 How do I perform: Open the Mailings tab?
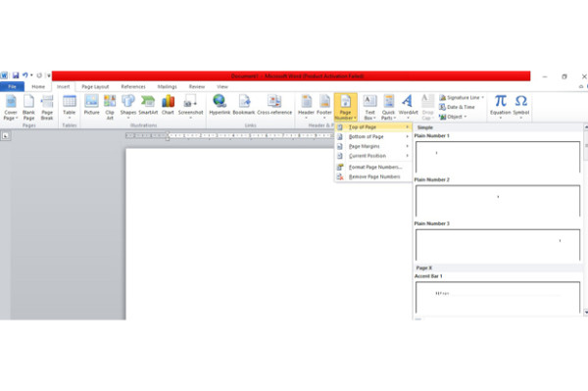[167, 86]
